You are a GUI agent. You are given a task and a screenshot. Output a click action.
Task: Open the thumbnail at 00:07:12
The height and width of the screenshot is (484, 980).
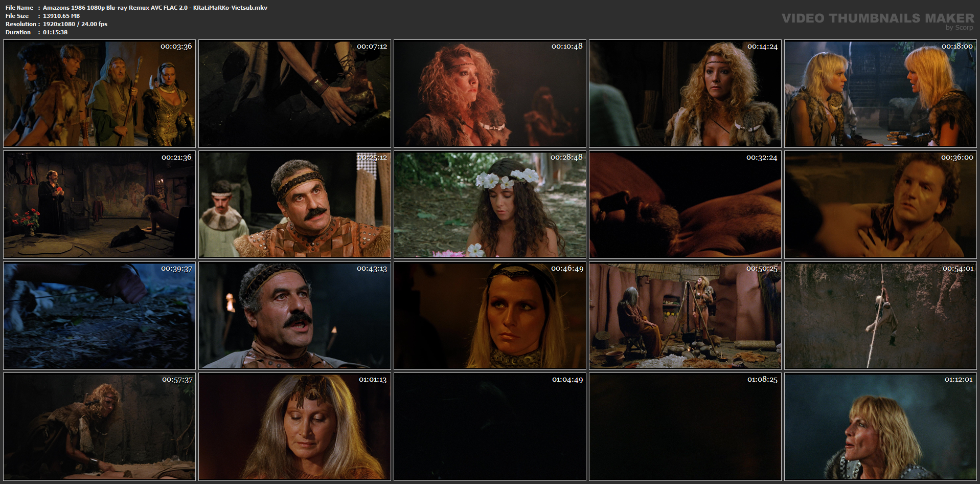tap(294, 94)
